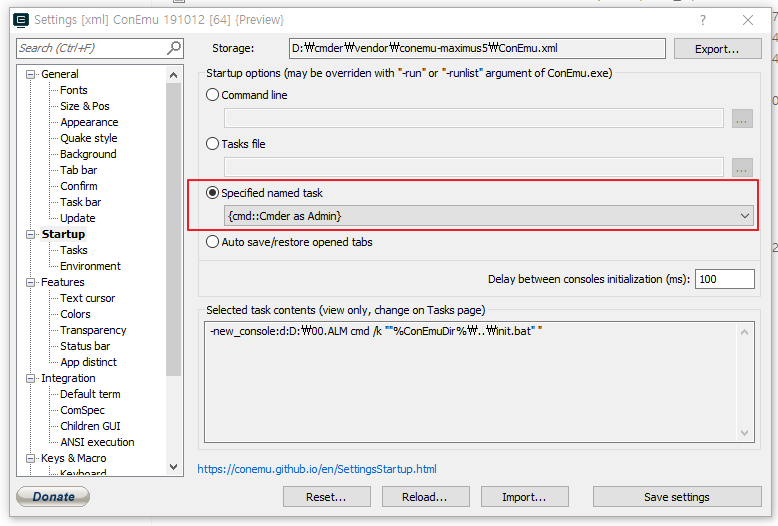
Task: Browse for command line with ellipsis button
Action: 741,119
